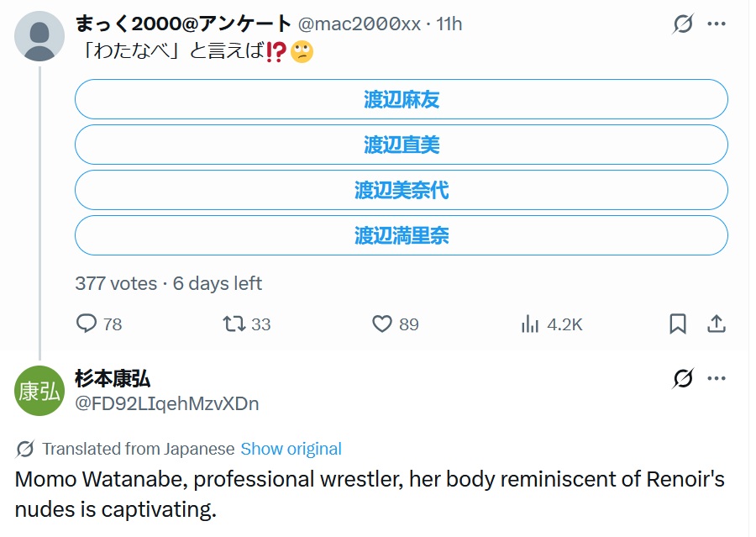Bookmark the poll tweet

(677, 324)
